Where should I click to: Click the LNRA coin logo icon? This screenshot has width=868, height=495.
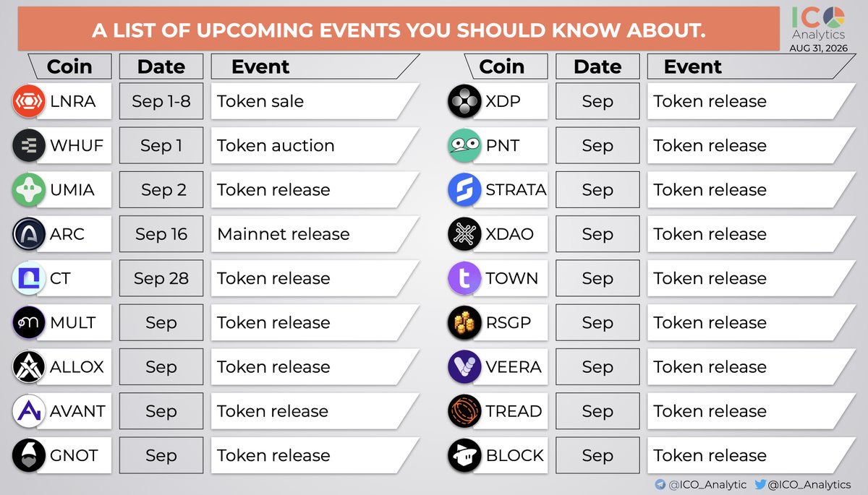30,102
